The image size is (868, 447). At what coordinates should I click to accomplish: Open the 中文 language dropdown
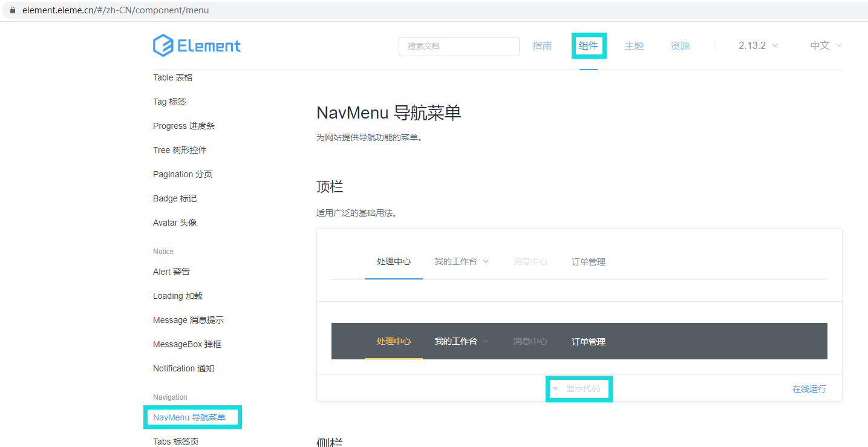click(826, 45)
